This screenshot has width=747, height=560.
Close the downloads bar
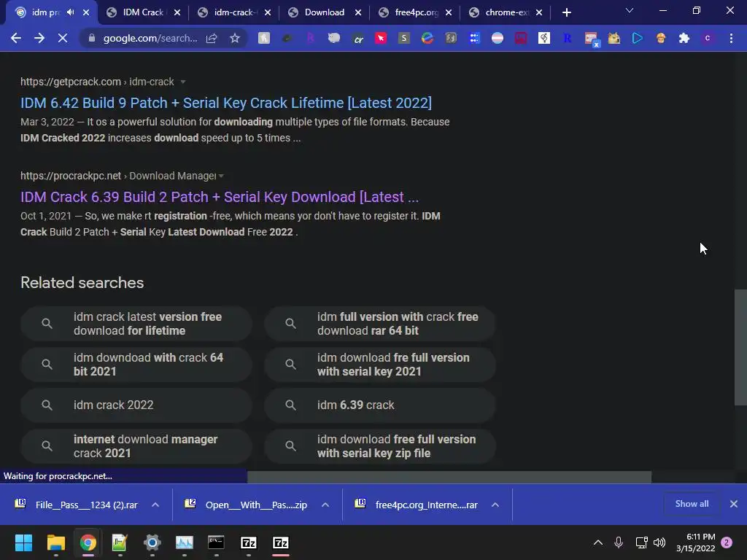[734, 504]
